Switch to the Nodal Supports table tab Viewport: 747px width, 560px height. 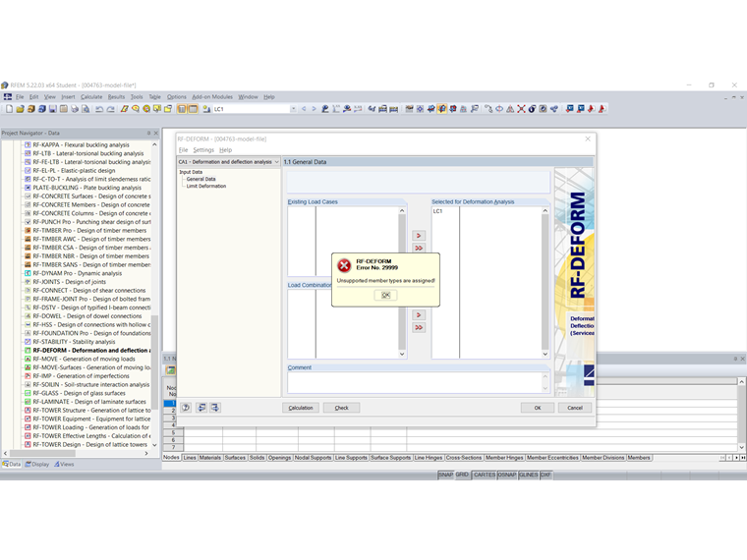pyautogui.click(x=313, y=458)
